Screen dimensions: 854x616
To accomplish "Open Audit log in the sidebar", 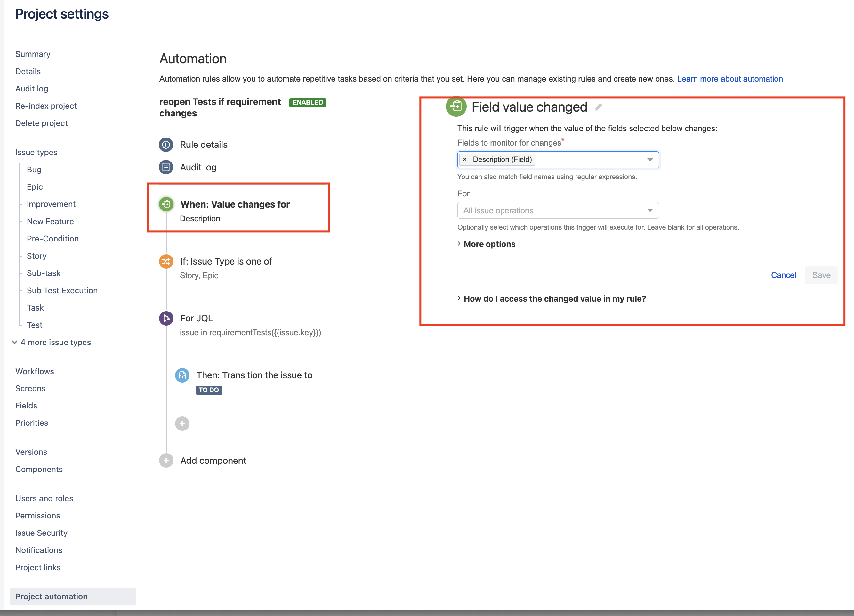I will point(32,89).
